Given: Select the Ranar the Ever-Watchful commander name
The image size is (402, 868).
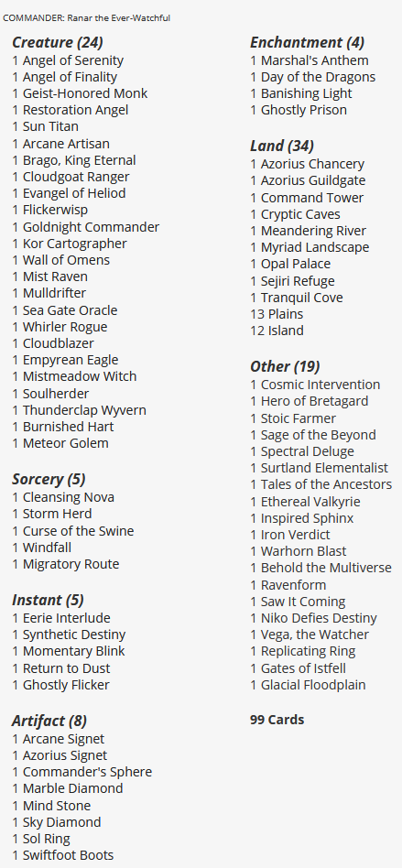Looking at the screenshot, I should tap(118, 18).
